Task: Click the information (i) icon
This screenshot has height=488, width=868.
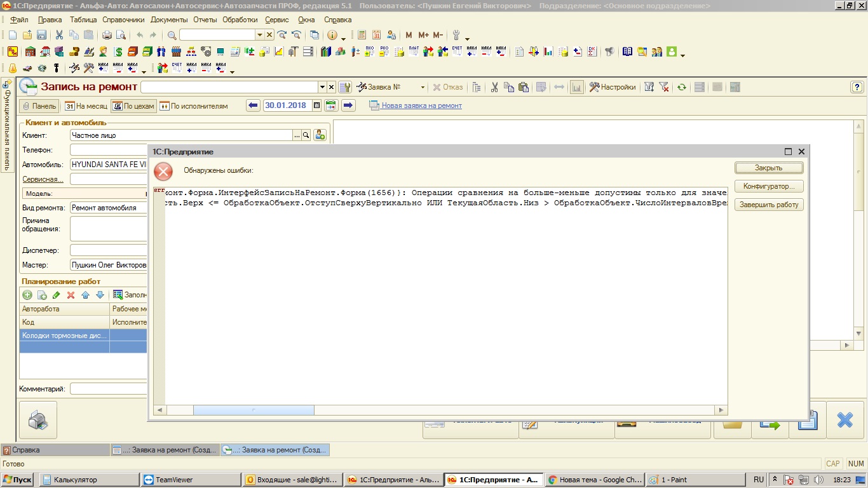Action: click(x=332, y=35)
